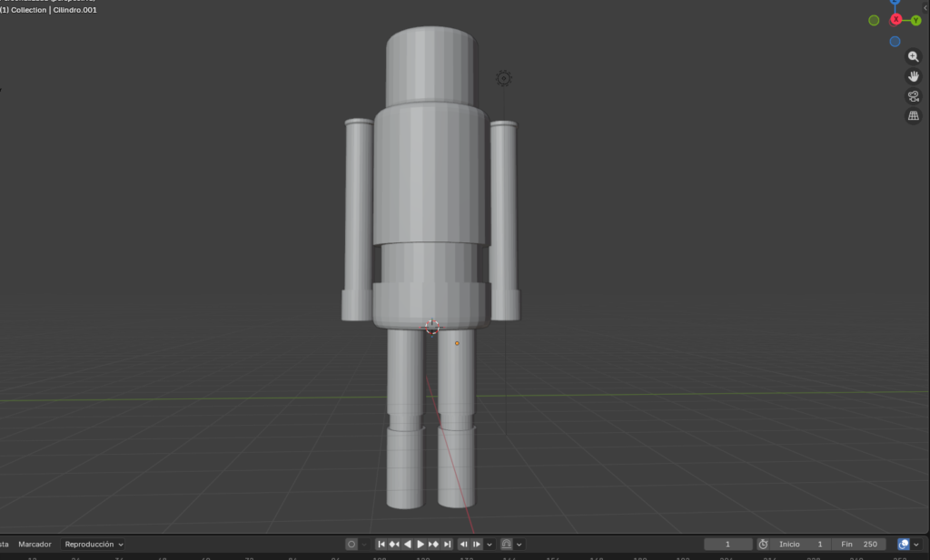Select the right lower leg cylinder
The image size is (930, 560).
[456, 467]
